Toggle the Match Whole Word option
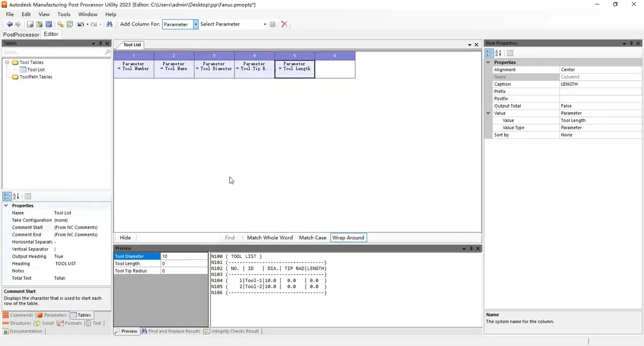Screen dimensions: 644x346 click(270, 237)
